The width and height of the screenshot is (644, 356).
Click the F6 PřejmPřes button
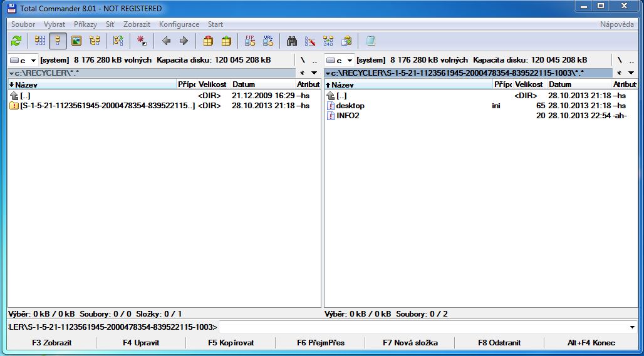320,343
